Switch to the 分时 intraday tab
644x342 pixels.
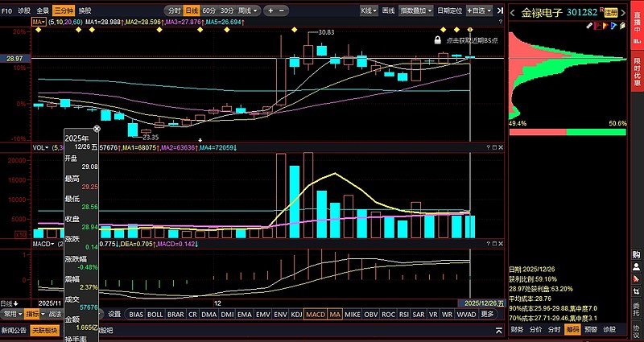pyautogui.click(x=172, y=10)
